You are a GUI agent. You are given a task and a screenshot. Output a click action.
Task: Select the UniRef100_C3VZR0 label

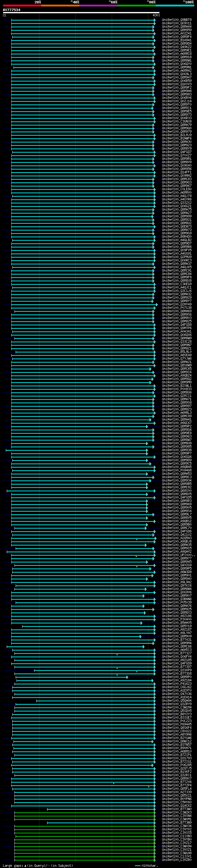tap(176, 860)
